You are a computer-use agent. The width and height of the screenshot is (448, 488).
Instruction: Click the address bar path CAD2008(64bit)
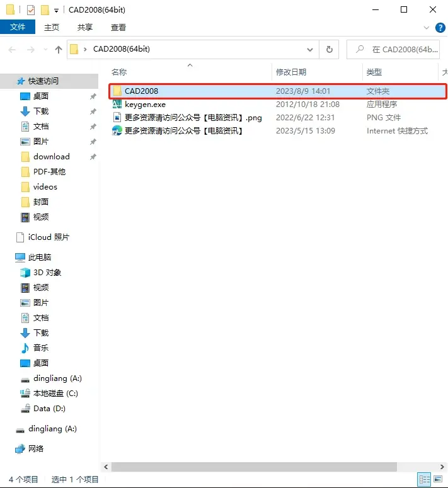tap(122, 49)
